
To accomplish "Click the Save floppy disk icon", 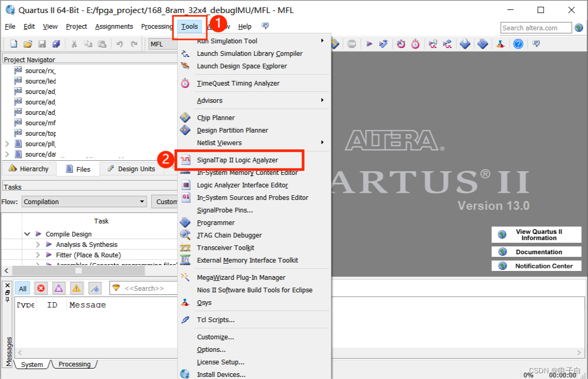I will [42, 44].
